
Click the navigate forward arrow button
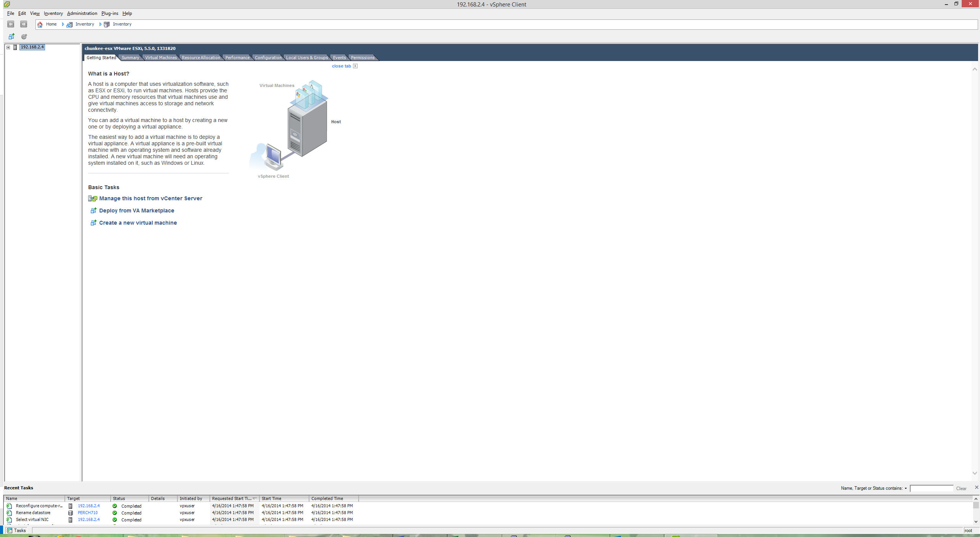point(24,24)
